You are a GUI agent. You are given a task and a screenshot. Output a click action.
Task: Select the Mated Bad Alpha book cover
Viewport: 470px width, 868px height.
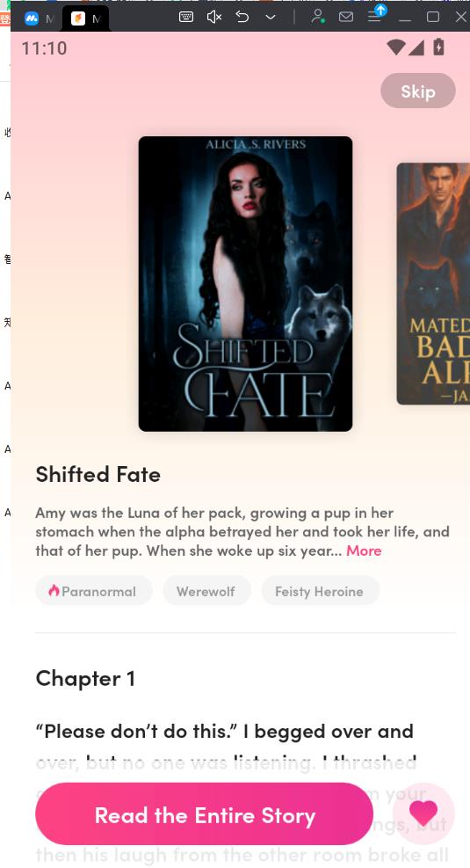[x=433, y=283]
